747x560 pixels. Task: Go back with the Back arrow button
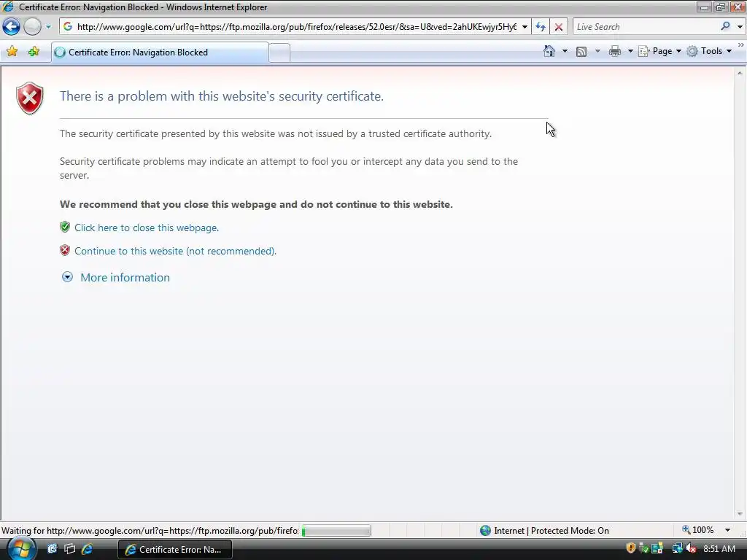(x=12, y=27)
